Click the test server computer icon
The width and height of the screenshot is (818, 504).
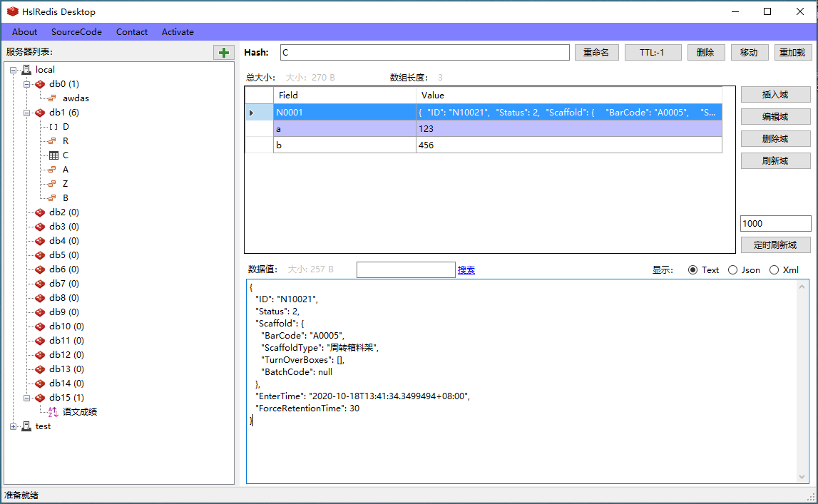tap(26, 426)
